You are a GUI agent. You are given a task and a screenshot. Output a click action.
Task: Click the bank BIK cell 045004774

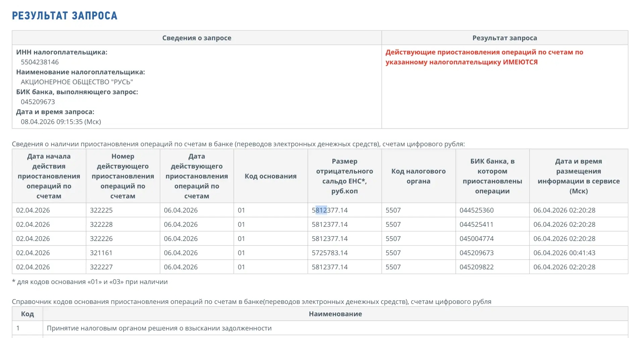476,239
